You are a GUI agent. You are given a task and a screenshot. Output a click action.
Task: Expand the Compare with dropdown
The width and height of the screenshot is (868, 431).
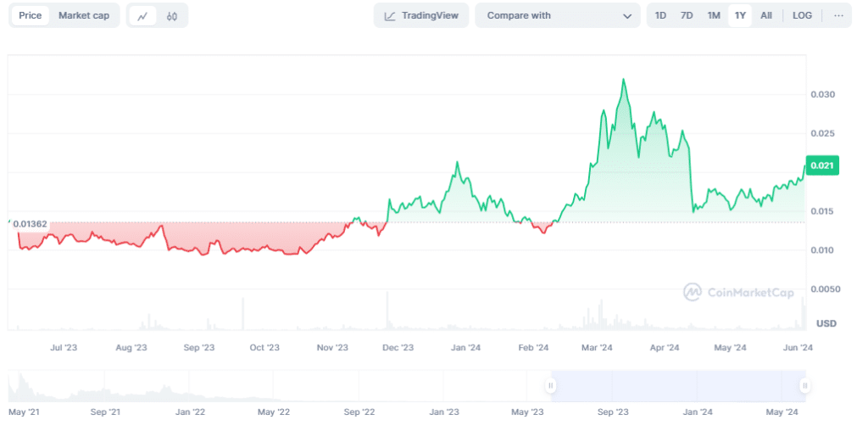point(557,15)
